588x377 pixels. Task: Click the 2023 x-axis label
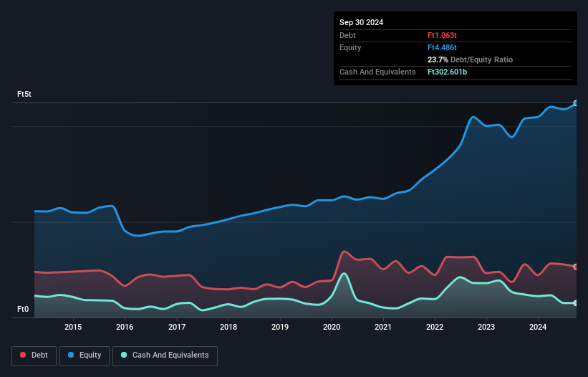486,327
